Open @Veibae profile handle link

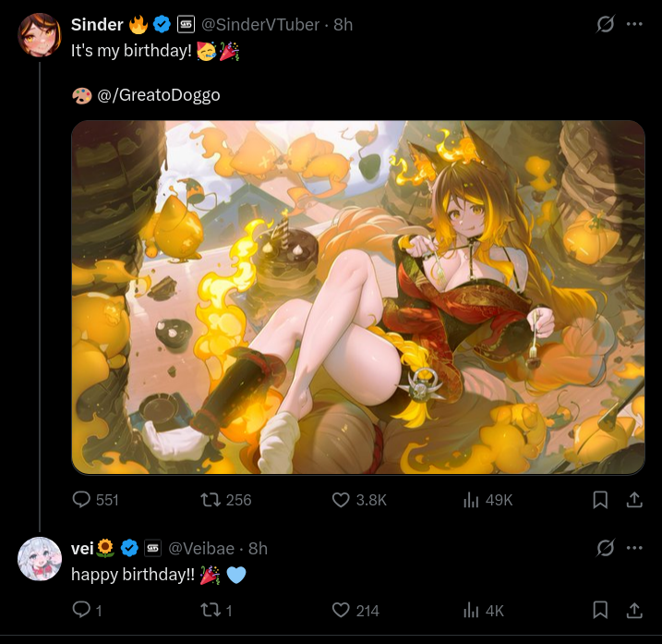tap(201, 549)
